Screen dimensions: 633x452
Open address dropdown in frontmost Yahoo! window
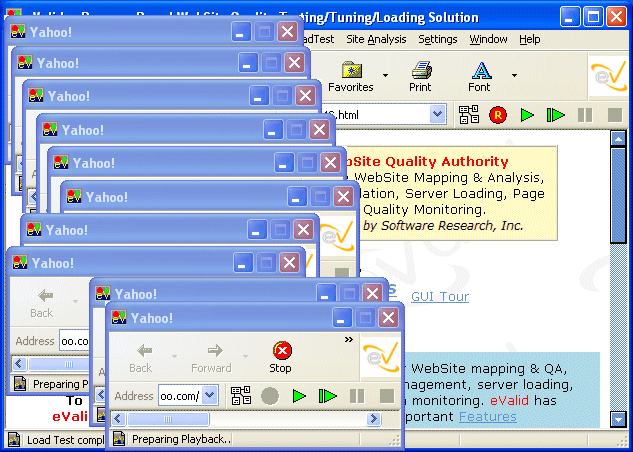click(x=210, y=396)
